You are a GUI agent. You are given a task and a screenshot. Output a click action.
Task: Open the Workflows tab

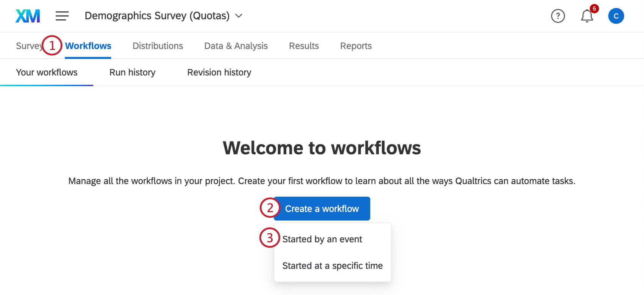point(88,46)
